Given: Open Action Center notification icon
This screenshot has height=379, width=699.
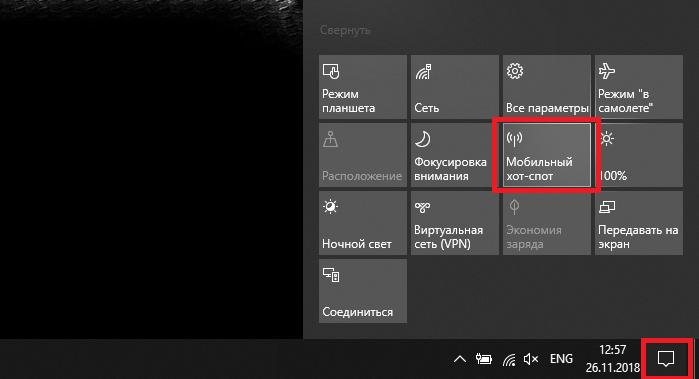Looking at the screenshot, I should [x=666, y=359].
